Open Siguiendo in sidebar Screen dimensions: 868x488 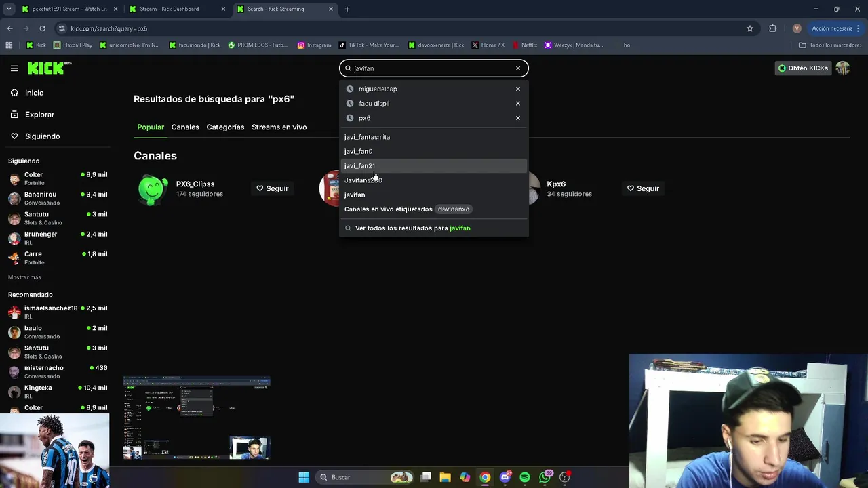(x=42, y=136)
